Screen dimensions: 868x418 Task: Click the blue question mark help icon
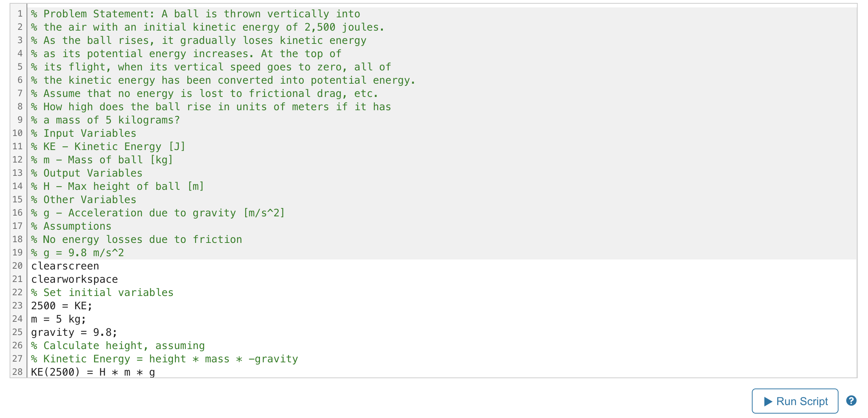pos(851,401)
